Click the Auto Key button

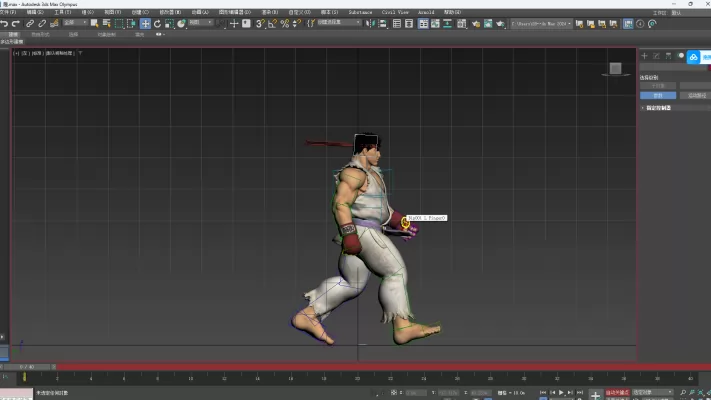pyautogui.click(x=617, y=393)
